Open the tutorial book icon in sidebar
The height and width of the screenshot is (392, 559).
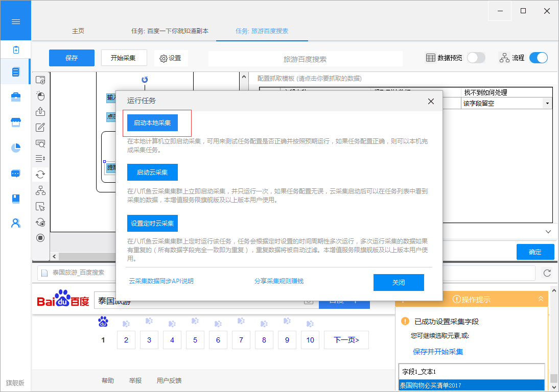point(16,199)
